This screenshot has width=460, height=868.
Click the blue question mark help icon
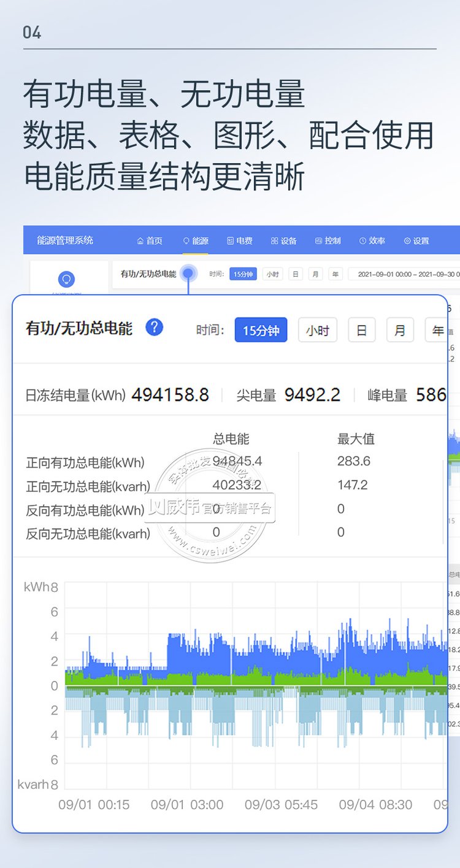coord(154,328)
